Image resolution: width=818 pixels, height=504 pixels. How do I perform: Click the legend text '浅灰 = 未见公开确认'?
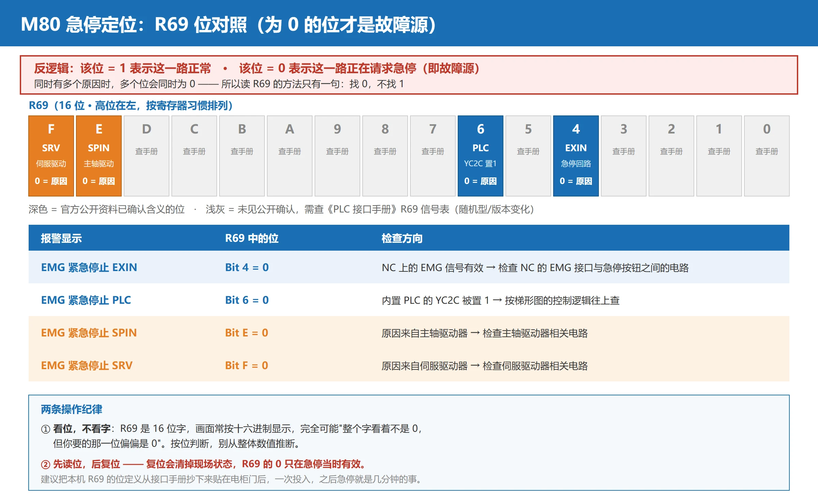click(x=250, y=209)
